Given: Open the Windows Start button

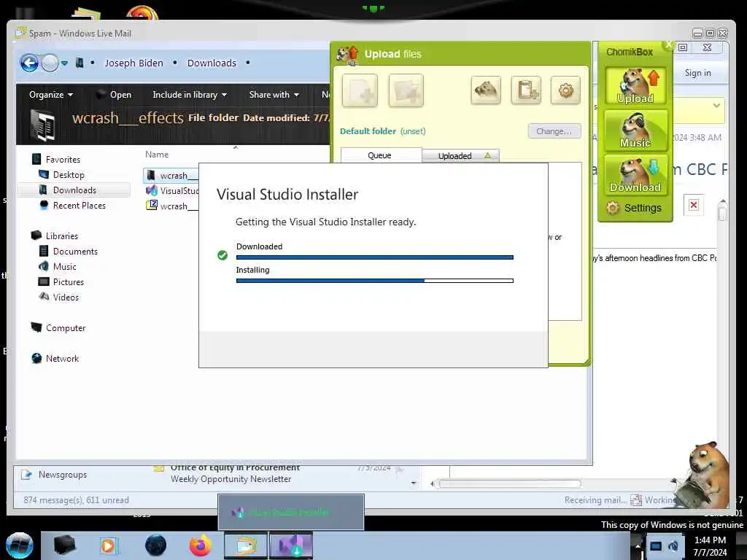Looking at the screenshot, I should click(20, 546).
